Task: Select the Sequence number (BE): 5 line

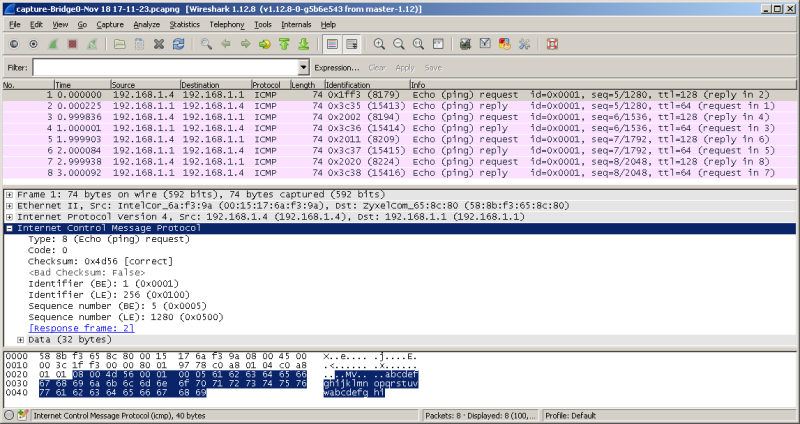Action: click(117, 306)
